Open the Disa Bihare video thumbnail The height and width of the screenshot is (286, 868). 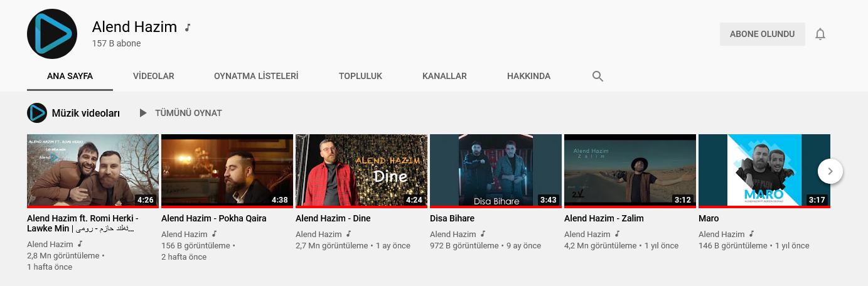(496, 171)
